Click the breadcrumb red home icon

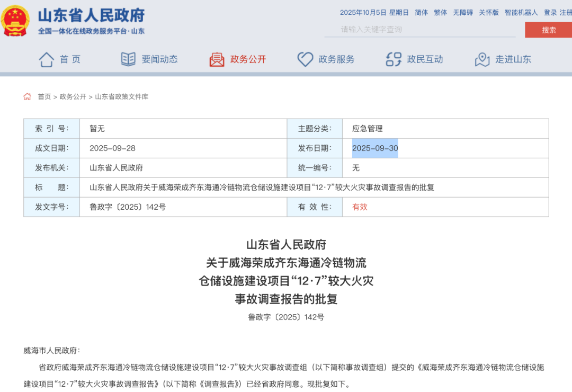(x=28, y=96)
